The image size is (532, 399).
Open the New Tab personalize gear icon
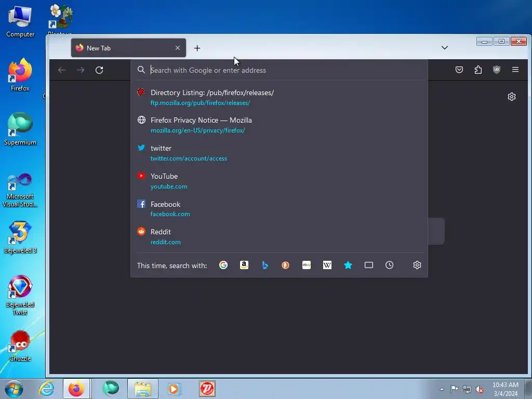(512, 97)
